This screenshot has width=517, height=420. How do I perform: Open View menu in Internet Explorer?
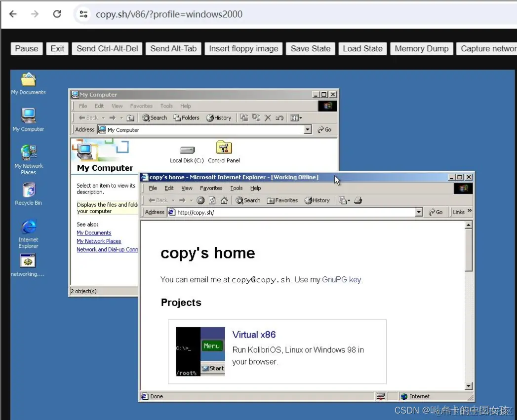pyautogui.click(x=187, y=188)
